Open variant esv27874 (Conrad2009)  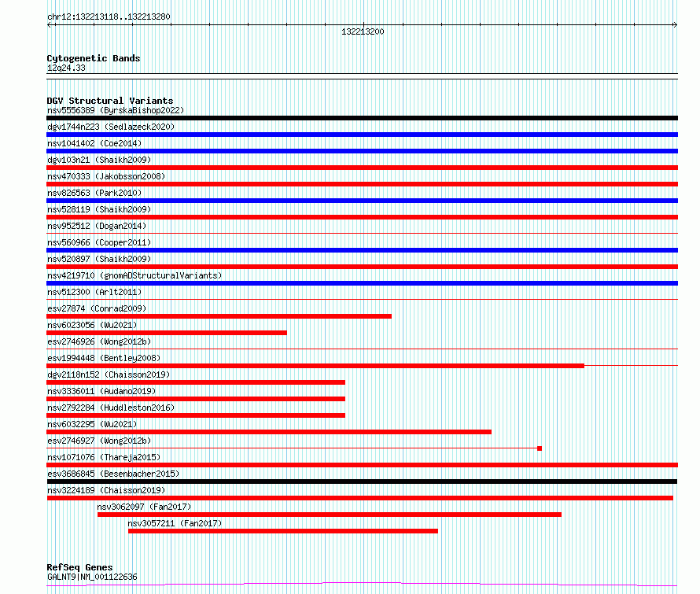[x=97, y=308]
